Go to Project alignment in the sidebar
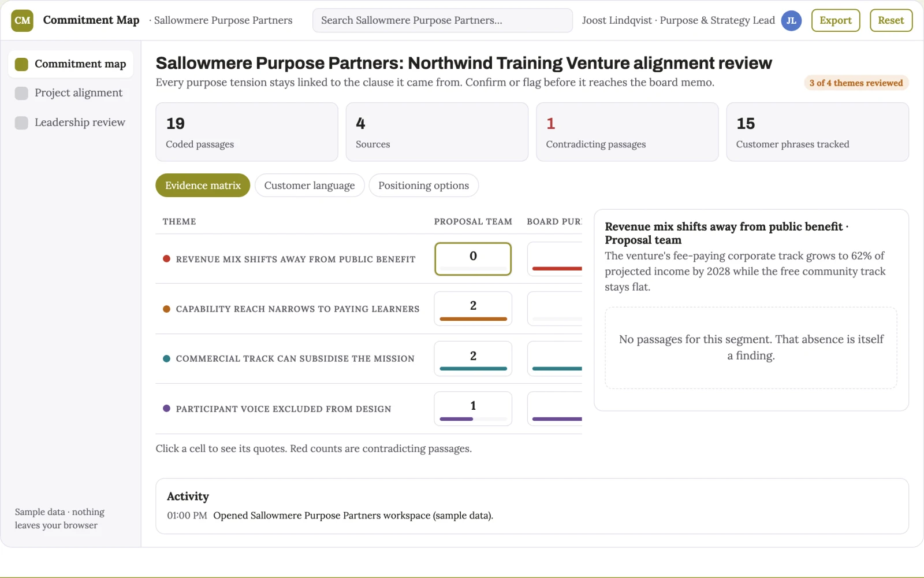 [x=70, y=93]
